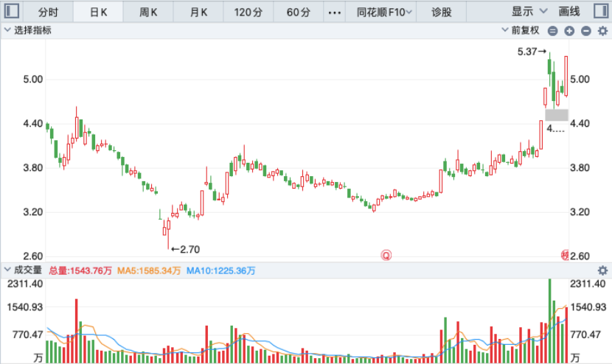Switch to the 分时 tab
This screenshot has width=612, height=364.
coord(49,12)
